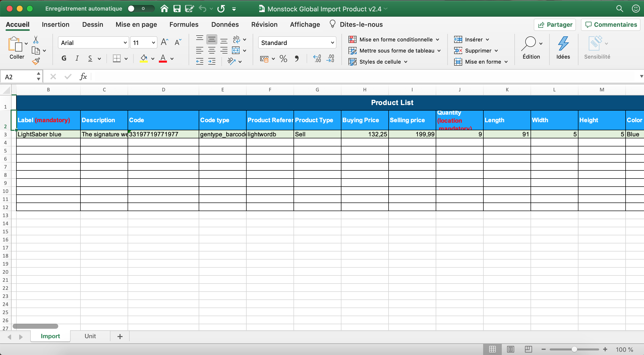The image size is (644, 355).
Task: Open the Borders dropdown arrow
Action: pos(126,59)
